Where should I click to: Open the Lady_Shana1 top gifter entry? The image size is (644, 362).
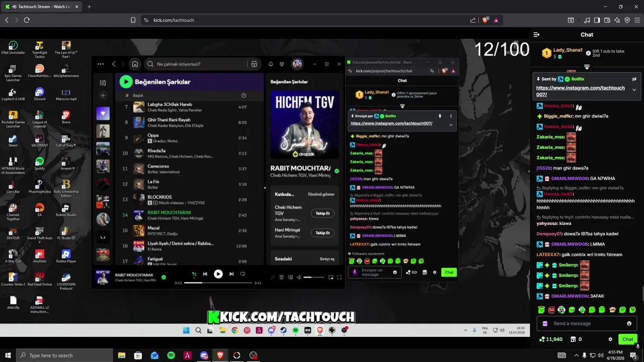(562, 53)
